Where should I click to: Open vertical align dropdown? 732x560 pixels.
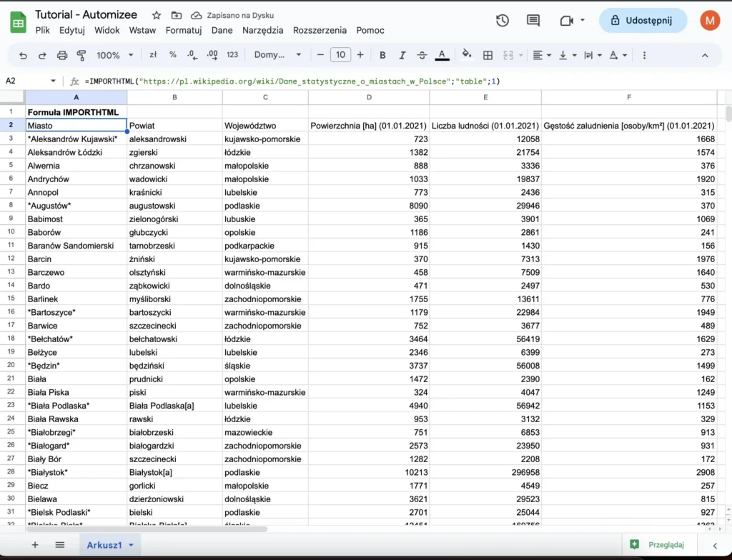pyautogui.click(x=568, y=56)
